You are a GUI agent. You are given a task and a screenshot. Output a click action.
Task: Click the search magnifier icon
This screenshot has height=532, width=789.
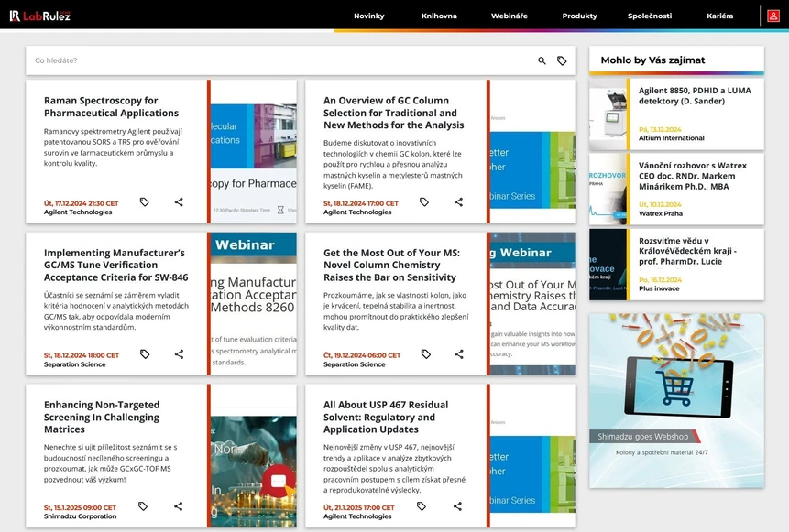(x=542, y=61)
